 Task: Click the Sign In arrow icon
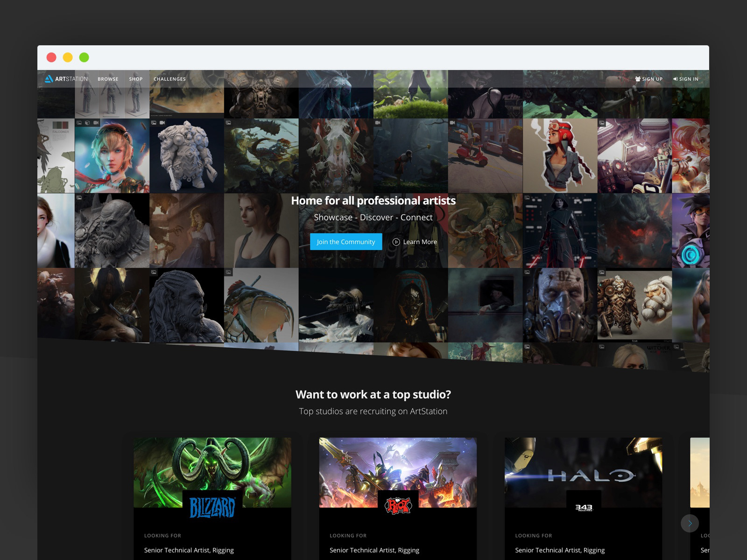[675, 79]
